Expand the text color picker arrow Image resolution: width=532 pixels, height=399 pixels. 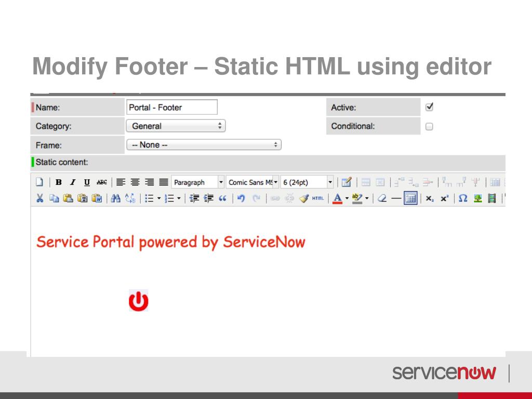coord(347,198)
